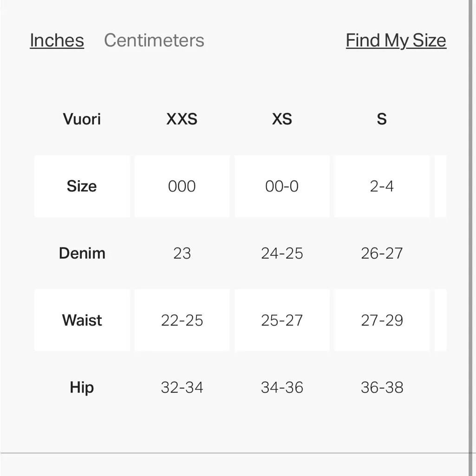Switch to the Inches unit tab
476x476 pixels.
tap(57, 40)
